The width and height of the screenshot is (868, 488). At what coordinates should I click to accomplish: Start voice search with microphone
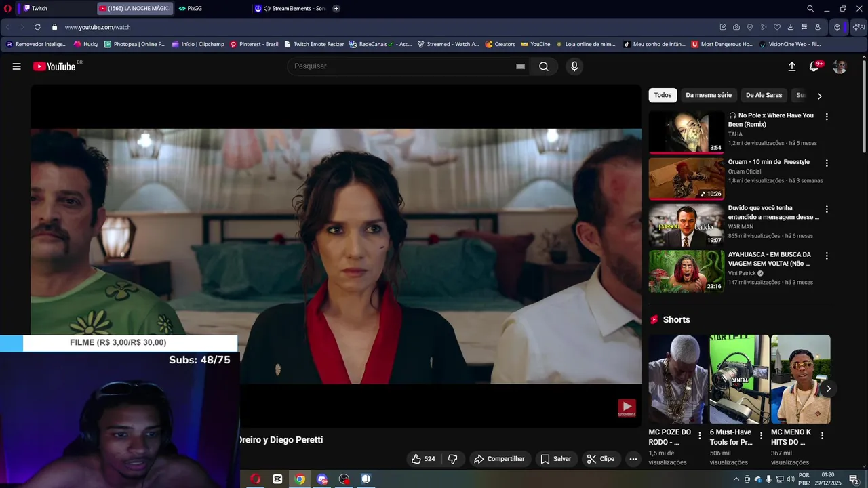tap(574, 66)
